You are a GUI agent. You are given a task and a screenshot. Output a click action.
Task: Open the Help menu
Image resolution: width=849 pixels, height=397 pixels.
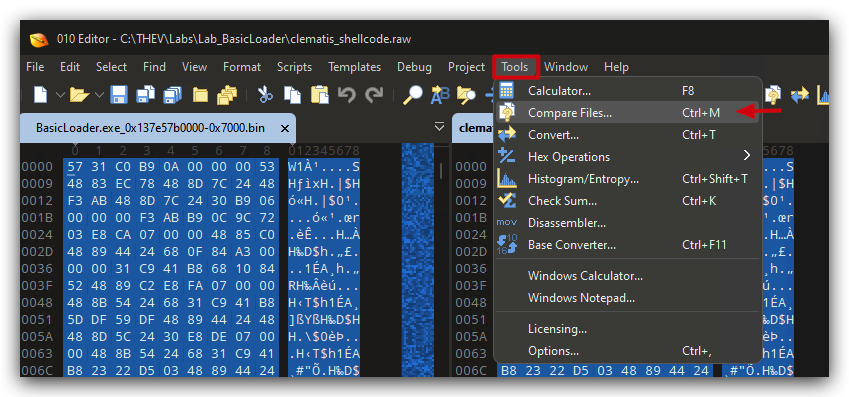(616, 67)
